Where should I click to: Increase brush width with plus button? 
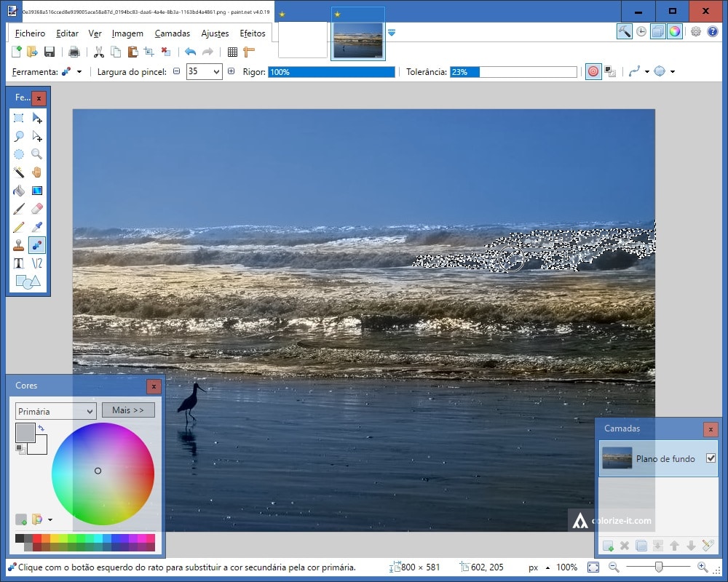pyautogui.click(x=232, y=71)
